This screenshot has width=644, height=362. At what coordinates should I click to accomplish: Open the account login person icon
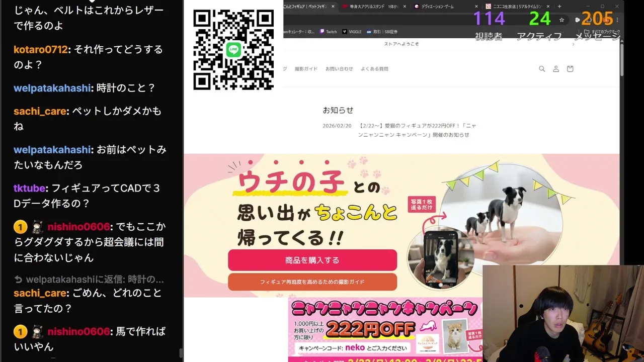pyautogui.click(x=556, y=69)
